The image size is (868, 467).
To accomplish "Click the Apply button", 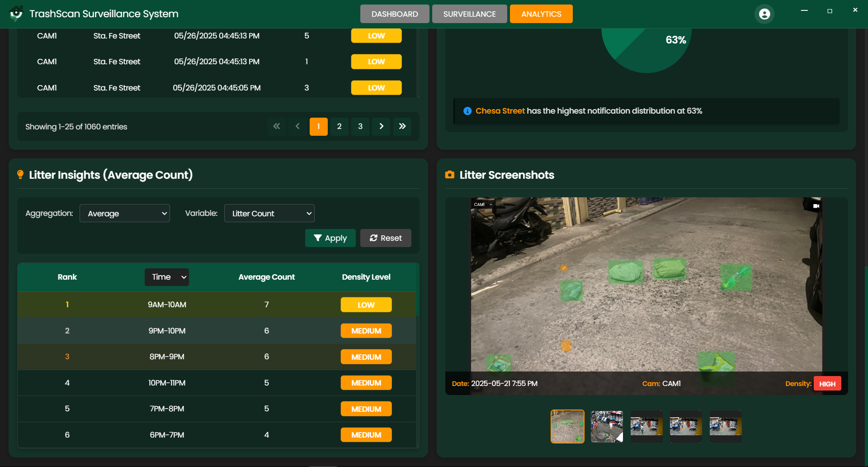I will (330, 238).
